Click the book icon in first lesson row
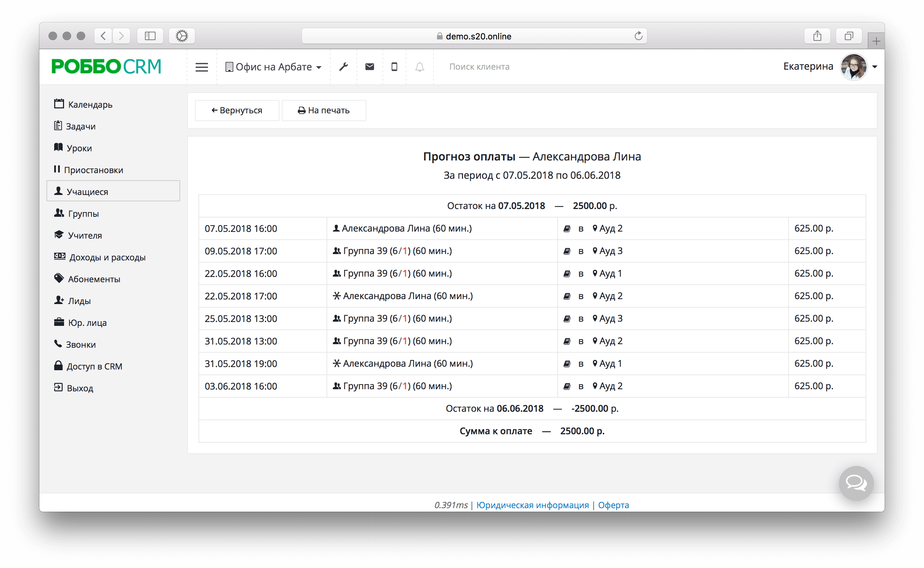The height and width of the screenshot is (568, 924). 567,229
